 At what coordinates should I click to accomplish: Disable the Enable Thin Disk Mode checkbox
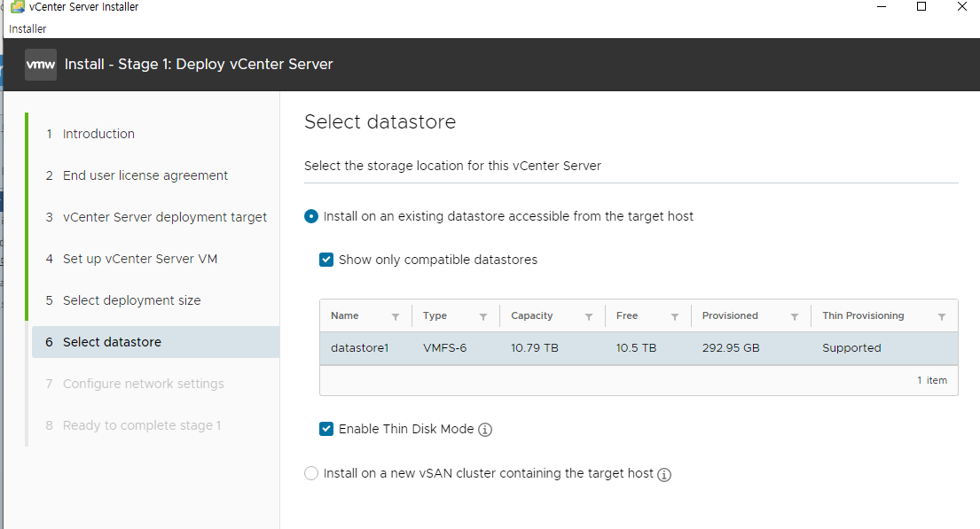click(x=326, y=429)
